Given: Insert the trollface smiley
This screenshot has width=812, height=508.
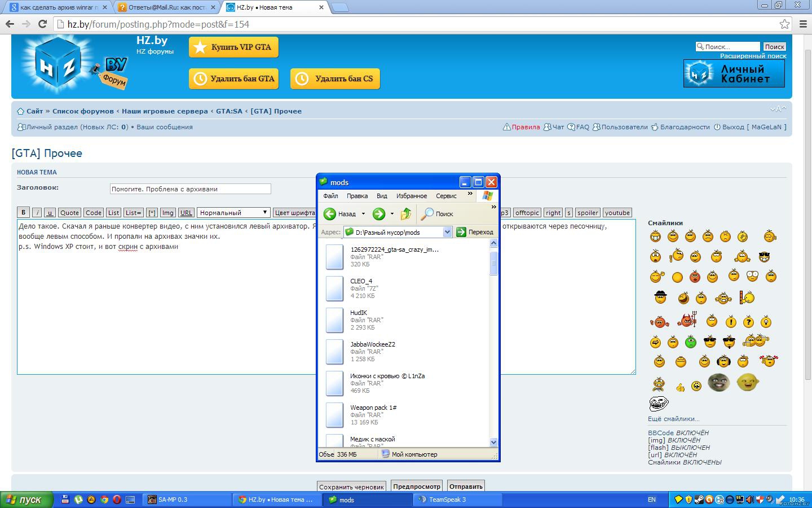Looking at the screenshot, I should tap(659, 403).
